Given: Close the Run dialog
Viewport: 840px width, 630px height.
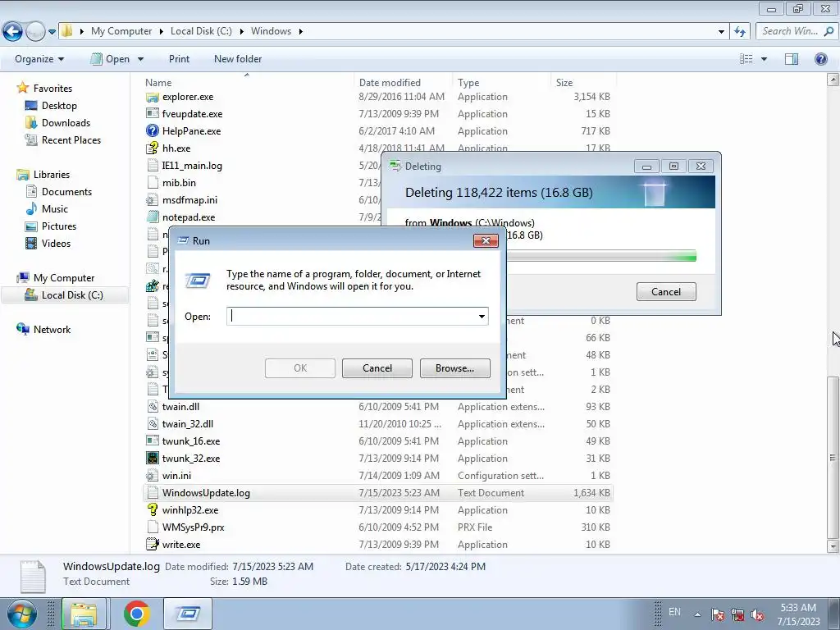Looking at the screenshot, I should click(x=486, y=240).
